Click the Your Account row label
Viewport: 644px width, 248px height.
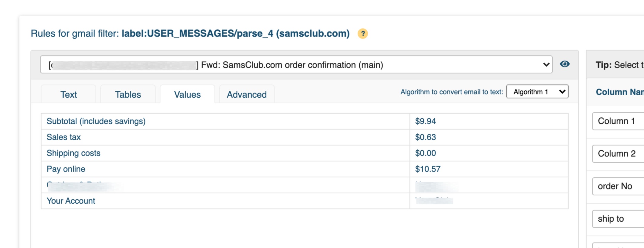coord(71,201)
